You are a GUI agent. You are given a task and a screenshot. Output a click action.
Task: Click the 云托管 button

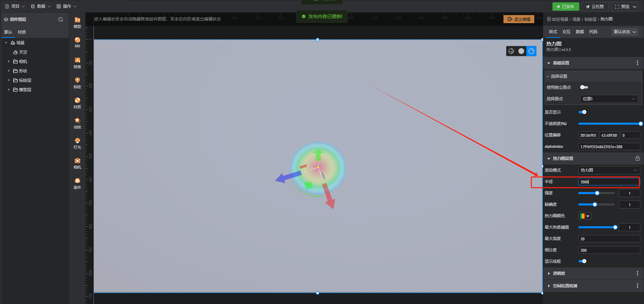point(595,6)
